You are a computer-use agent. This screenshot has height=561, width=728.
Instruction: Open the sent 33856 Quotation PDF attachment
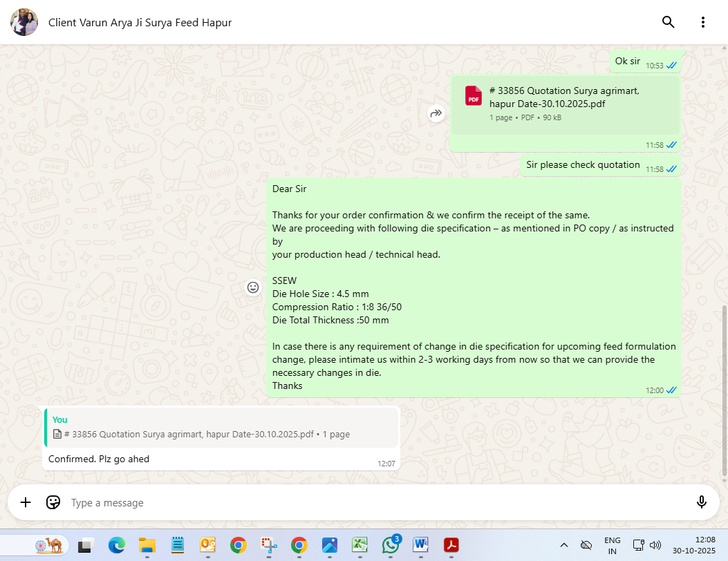pos(564,97)
